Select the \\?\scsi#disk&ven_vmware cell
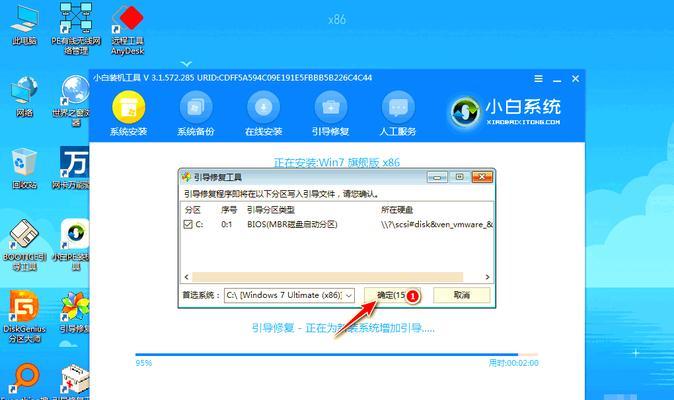This screenshot has height=400, width=674. tap(436, 224)
